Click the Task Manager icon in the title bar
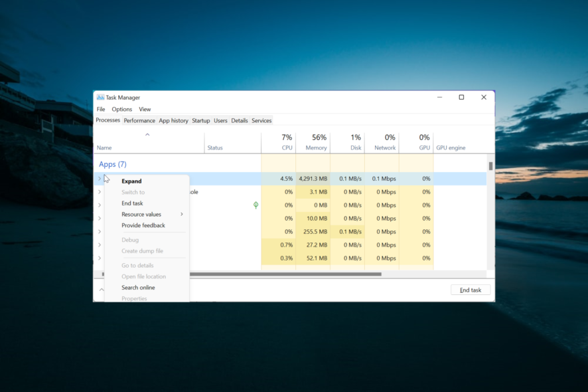Image resolution: width=588 pixels, height=392 pixels. tap(100, 98)
